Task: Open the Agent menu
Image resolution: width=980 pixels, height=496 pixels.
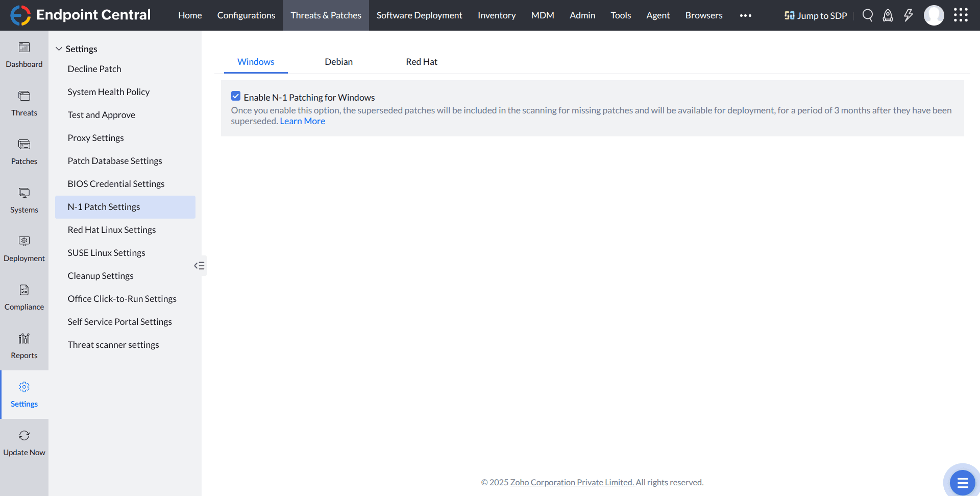Action: [x=658, y=15]
